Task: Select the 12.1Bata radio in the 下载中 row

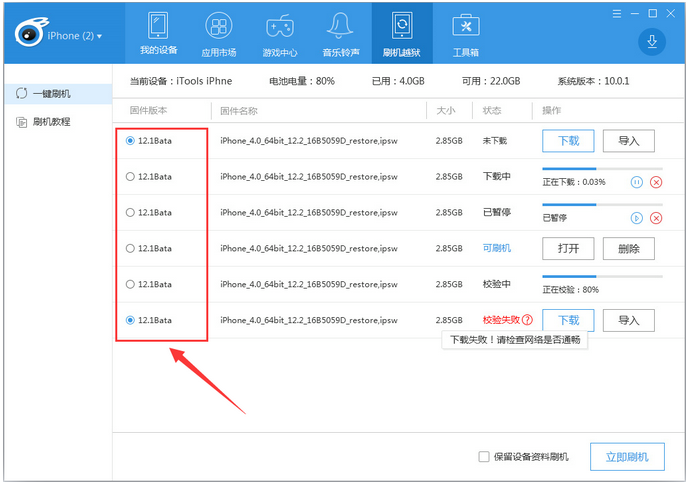Action: (x=130, y=177)
